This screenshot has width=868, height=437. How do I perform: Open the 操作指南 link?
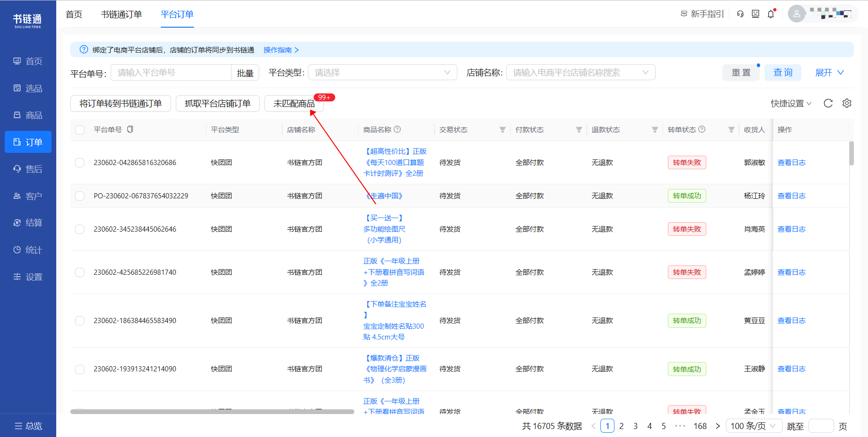point(281,50)
